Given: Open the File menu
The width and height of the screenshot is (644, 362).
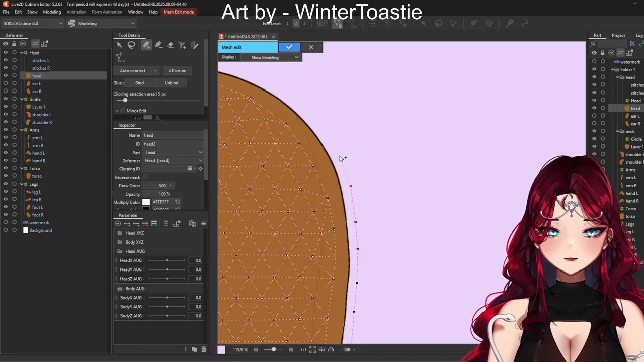Looking at the screenshot, I should 6,12.
